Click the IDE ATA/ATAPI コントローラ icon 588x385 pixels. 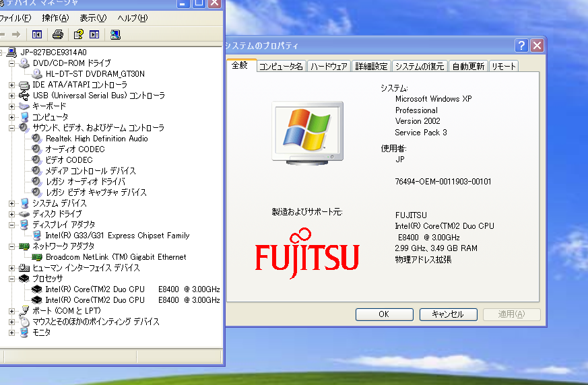pyautogui.click(x=24, y=85)
